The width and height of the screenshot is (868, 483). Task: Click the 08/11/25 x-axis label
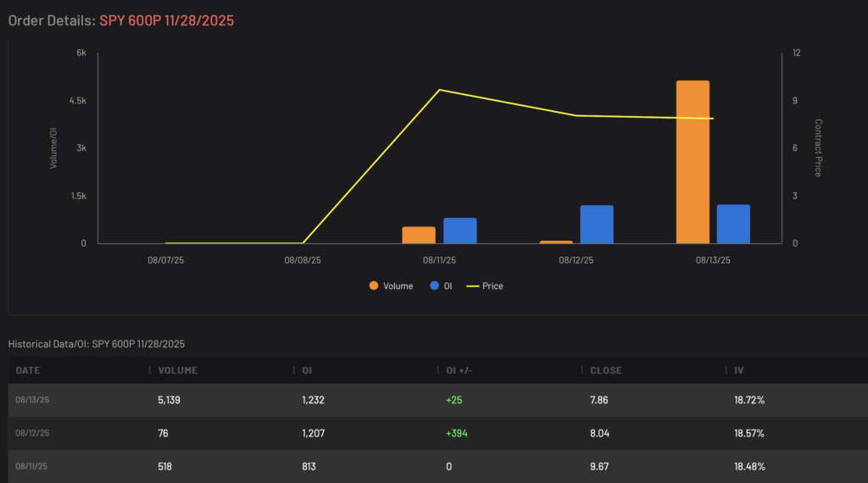click(x=439, y=260)
